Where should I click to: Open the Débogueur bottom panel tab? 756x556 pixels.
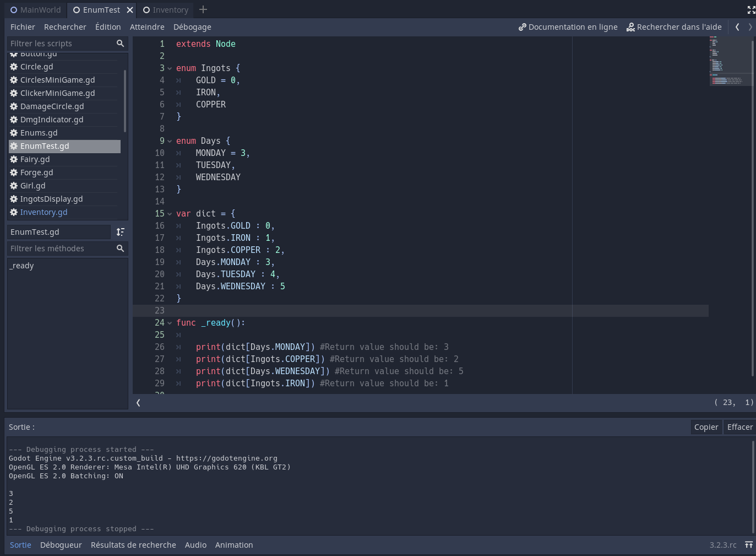[x=61, y=544]
